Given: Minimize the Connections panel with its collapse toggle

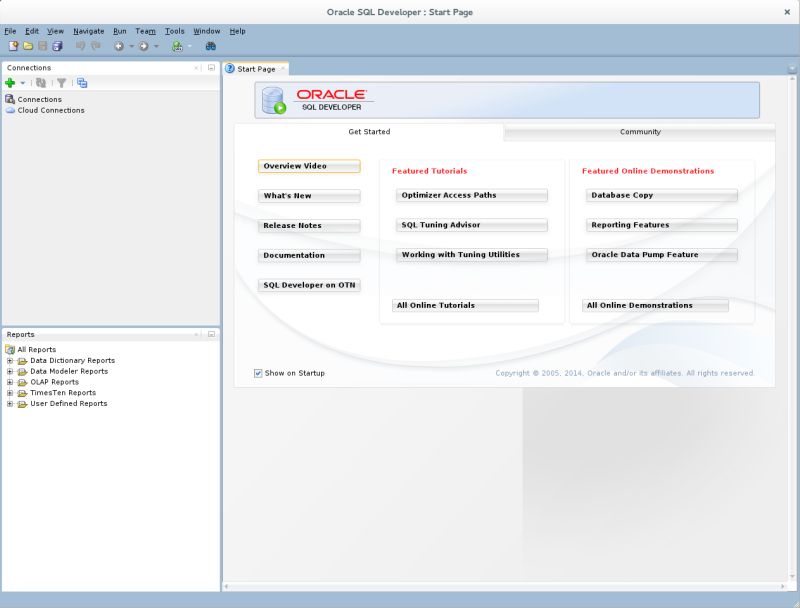Looking at the screenshot, I should pos(209,68).
